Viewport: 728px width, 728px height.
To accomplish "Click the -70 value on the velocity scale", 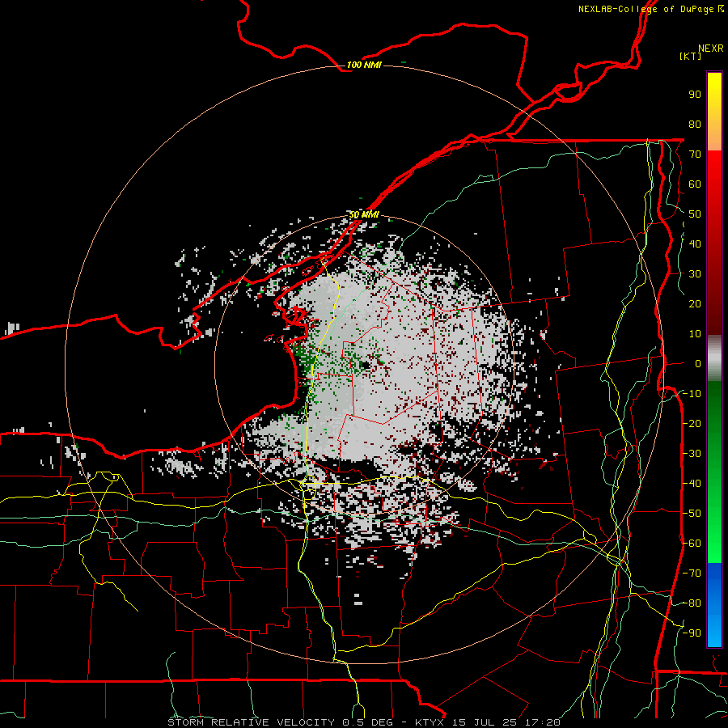I will click(692, 574).
